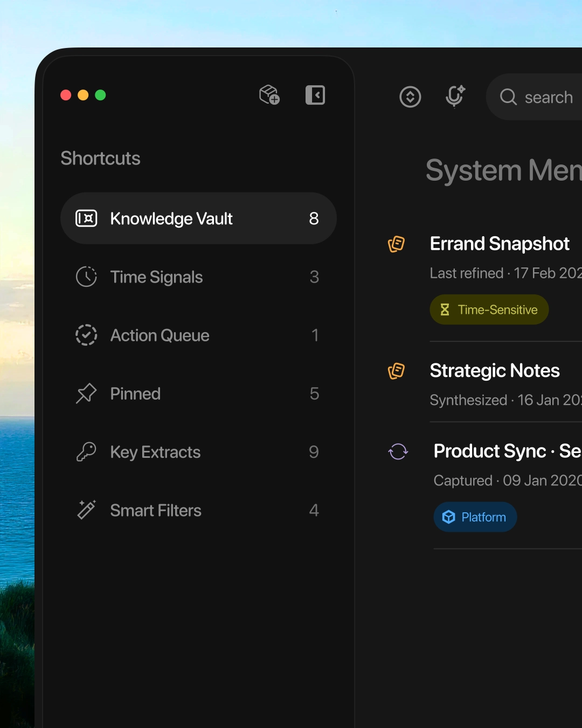
Task: Click the Time Signals clock icon
Action: coord(86,277)
